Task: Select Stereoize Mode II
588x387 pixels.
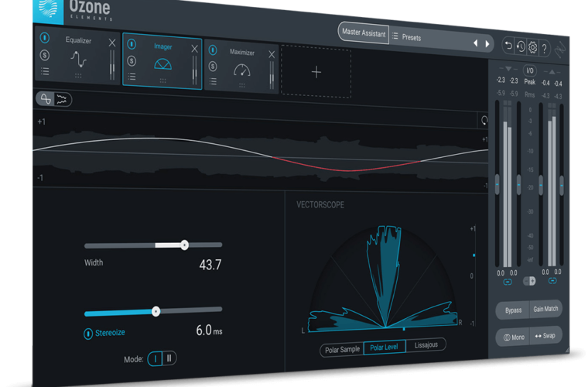Action: [169, 358]
